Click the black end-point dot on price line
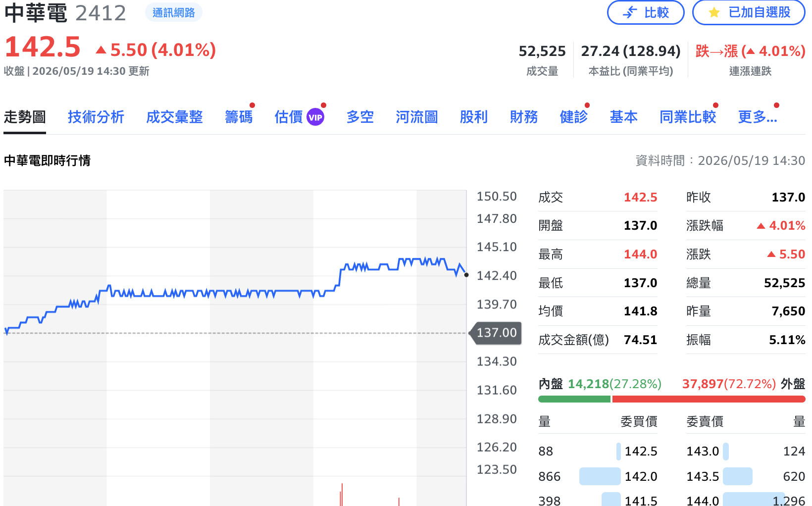 (x=466, y=275)
